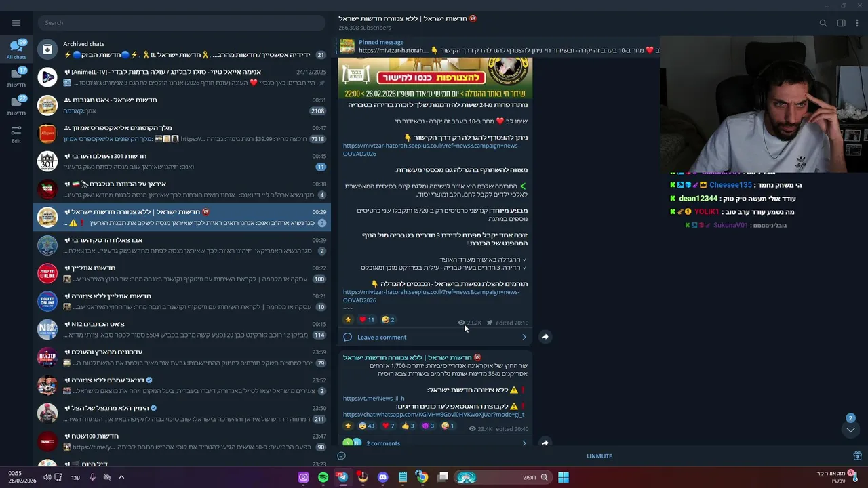Toggle the thumbs up reaction showing 3
This screenshot has height=488, width=868.
click(408, 426)
